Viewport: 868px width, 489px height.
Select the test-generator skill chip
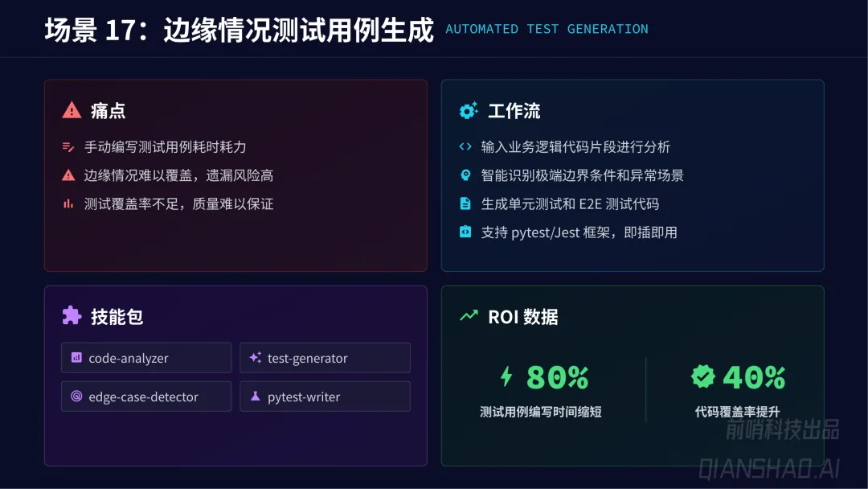(x=325, y=358)
